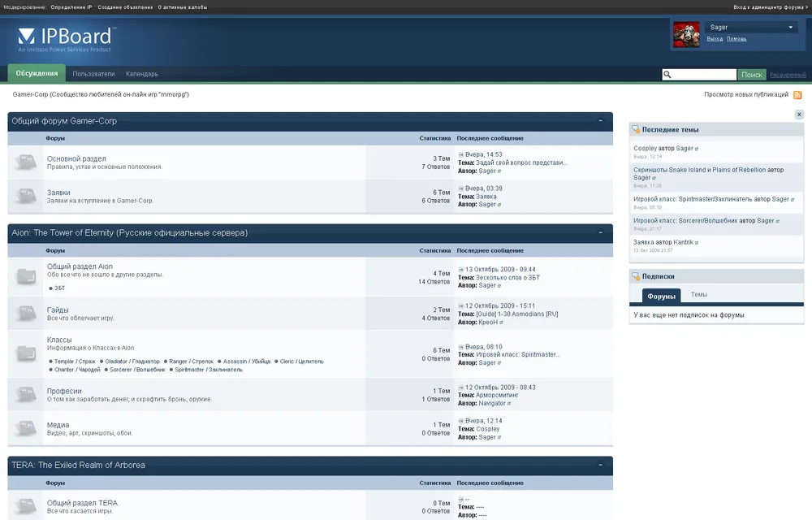Click the orange RSS feed icon

(797, 95)
